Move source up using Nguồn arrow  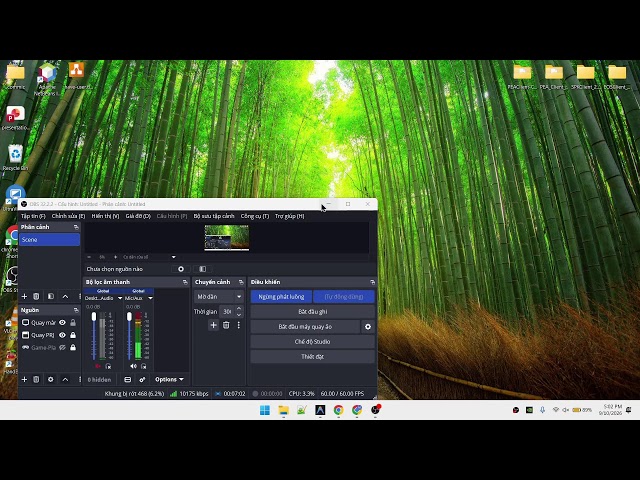point(65,380)
